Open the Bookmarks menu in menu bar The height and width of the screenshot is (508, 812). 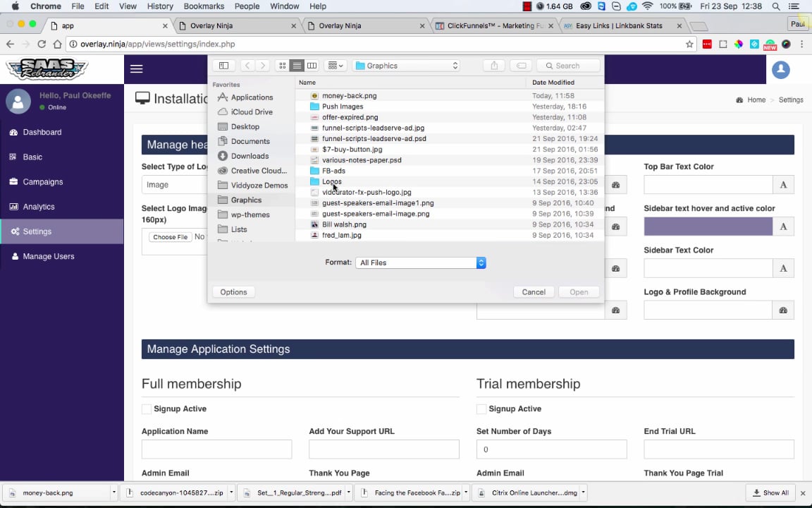(x=204, y=6)
